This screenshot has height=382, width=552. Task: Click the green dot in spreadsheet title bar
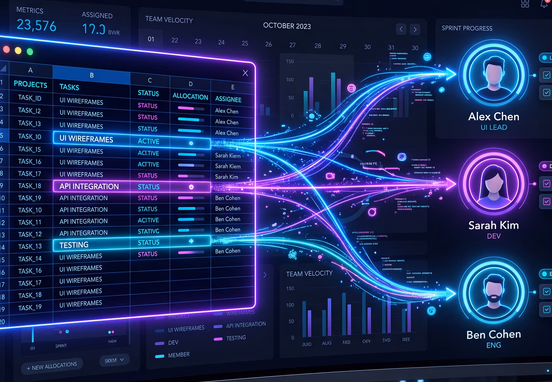coord(30,52)
